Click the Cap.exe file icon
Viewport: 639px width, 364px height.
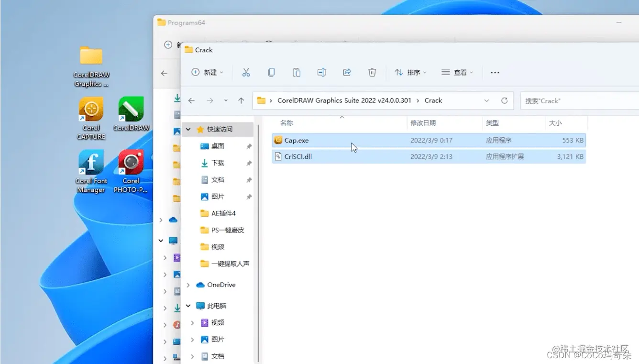[278, 140]
